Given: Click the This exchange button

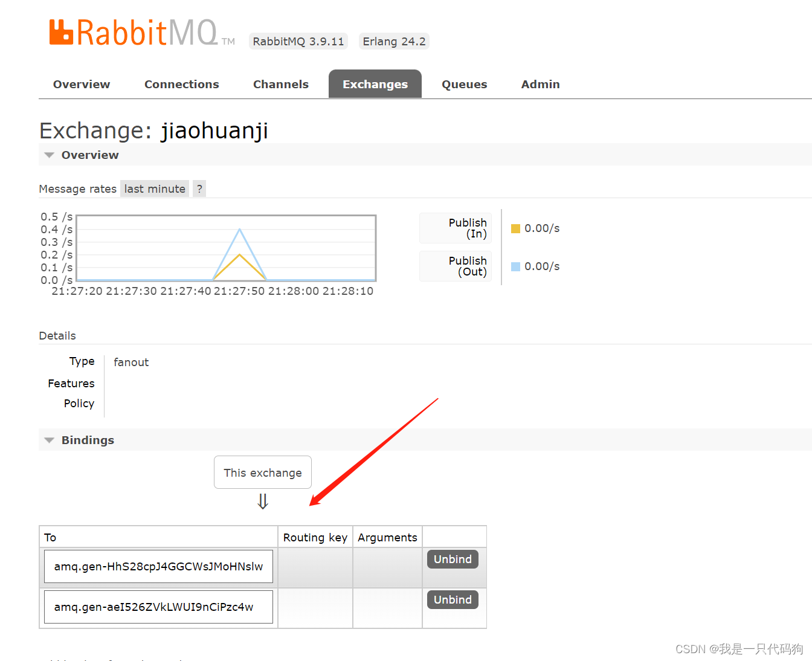Looking at the screenshot, I should [262, 472].
